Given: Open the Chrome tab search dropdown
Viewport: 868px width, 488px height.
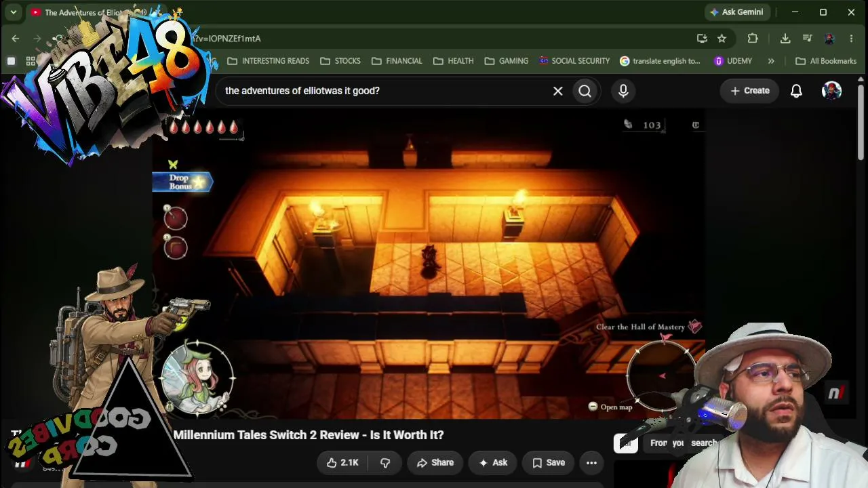Looking at the screenshot, I should [14, 12].
